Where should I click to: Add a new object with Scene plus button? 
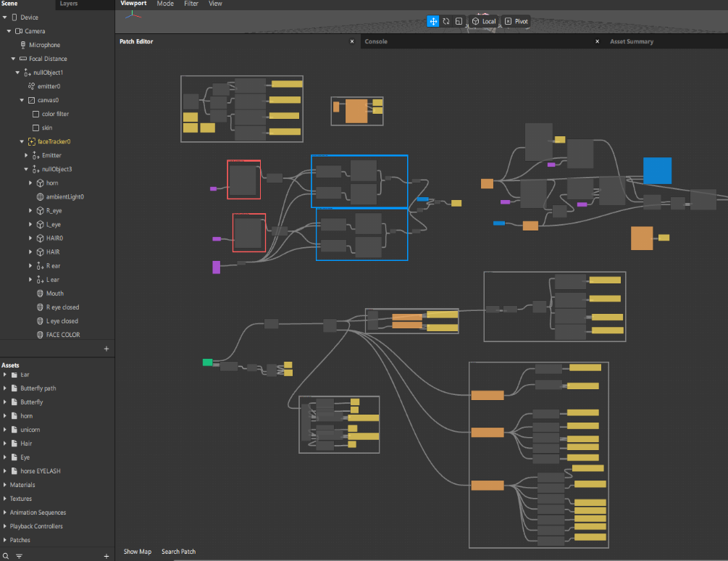point(106,349)
